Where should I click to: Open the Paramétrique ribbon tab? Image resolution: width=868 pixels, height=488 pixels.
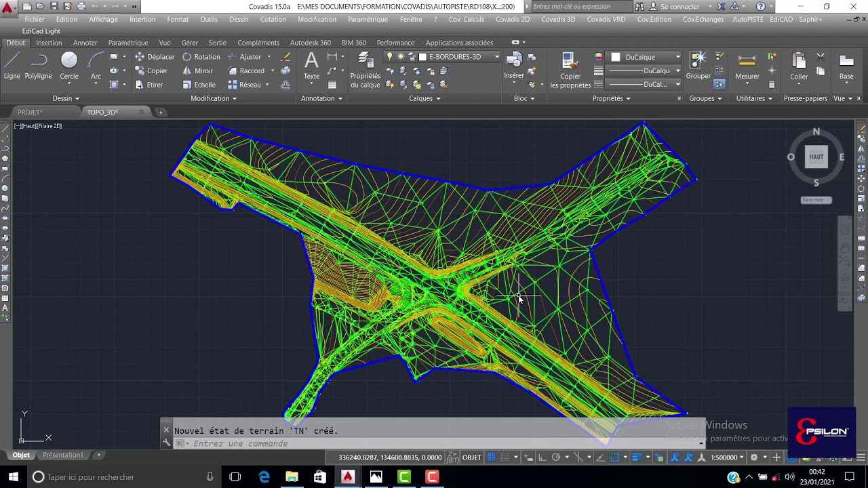[128, 43]
